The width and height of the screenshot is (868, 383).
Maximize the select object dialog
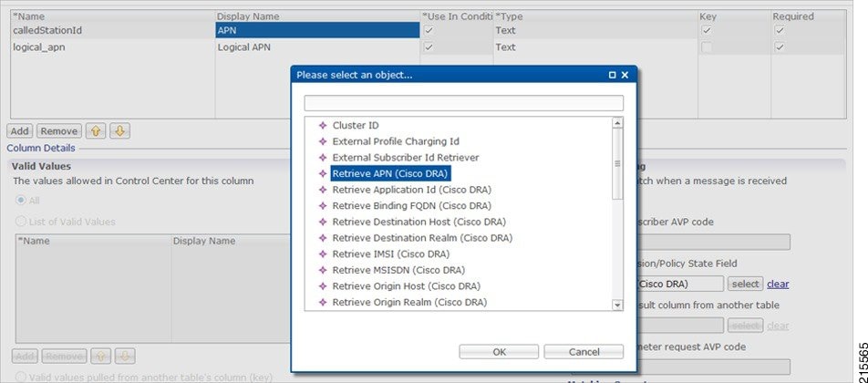click(613, 75)
